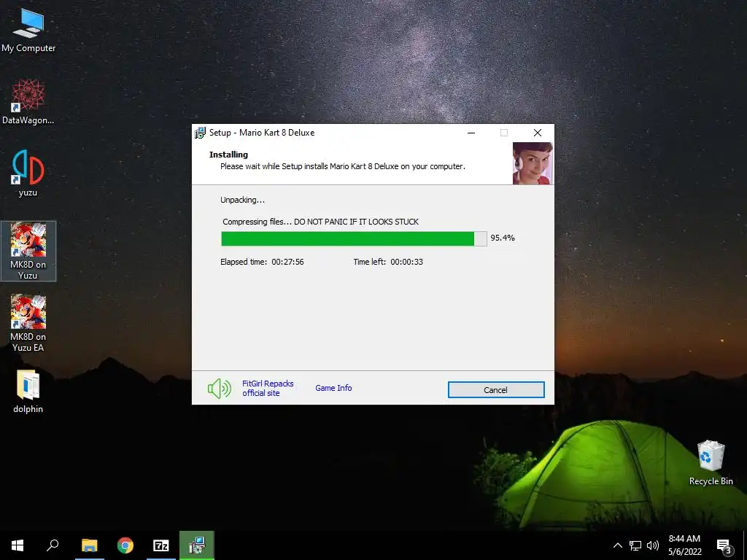Switch to the running Setup installer taskbar icon
This screenshot has width=747, height=560.
coord(197,545)
